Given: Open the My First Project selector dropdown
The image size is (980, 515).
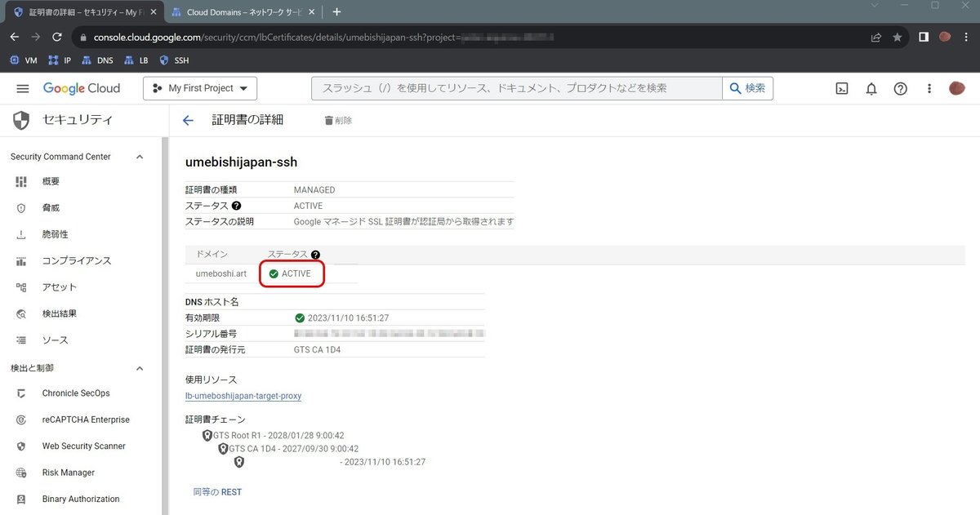Looking at the screenshot, I should pos(200,88).
